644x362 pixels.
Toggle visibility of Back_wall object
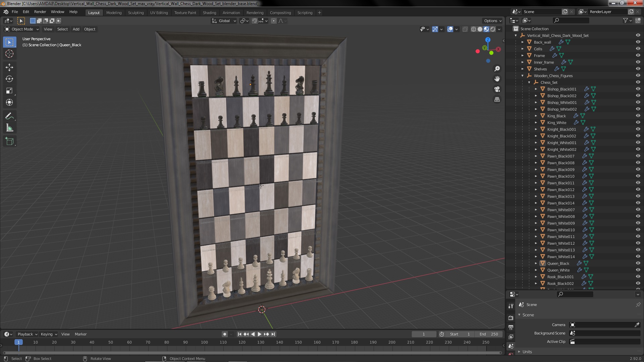coord(638,42)
